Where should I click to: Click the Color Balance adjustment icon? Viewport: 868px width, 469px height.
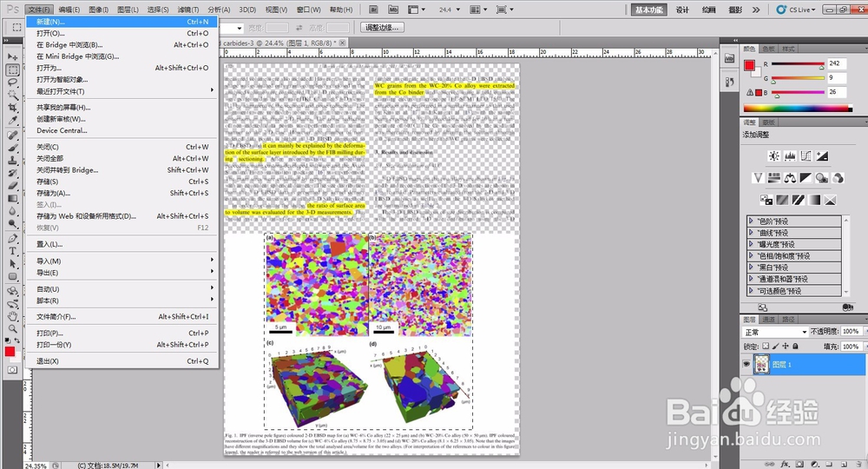tap(790, 178)
